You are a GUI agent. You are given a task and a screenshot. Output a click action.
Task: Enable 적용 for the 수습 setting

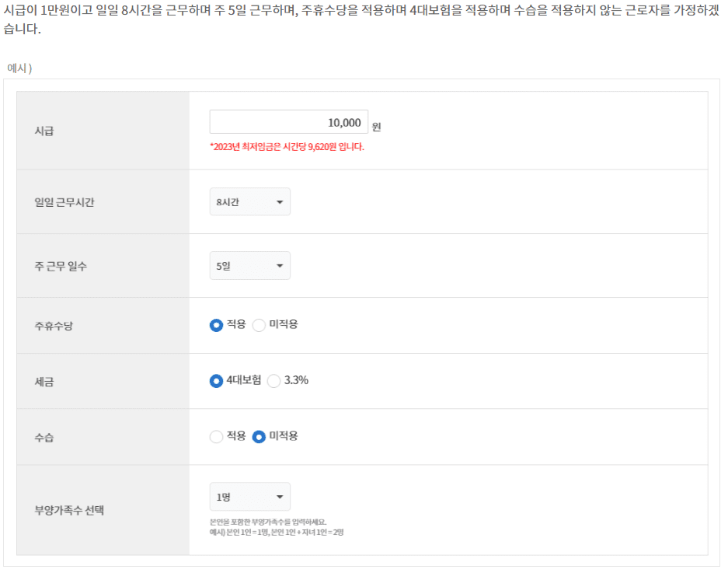[215, 436]
